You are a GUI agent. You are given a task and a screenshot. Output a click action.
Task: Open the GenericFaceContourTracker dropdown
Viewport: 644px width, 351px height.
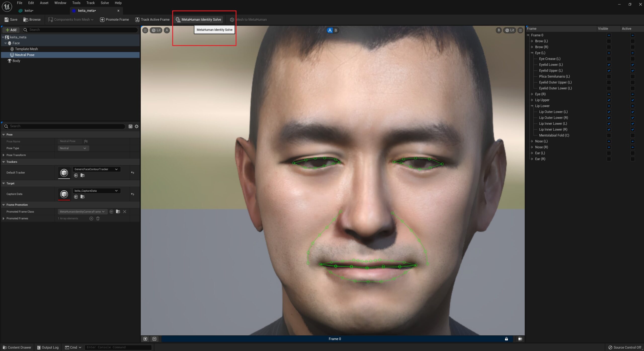96,169
